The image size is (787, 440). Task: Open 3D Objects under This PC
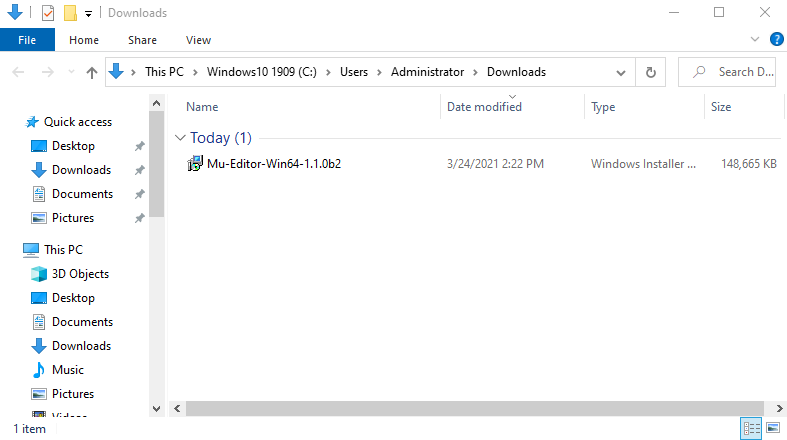(x=80, y=274)
